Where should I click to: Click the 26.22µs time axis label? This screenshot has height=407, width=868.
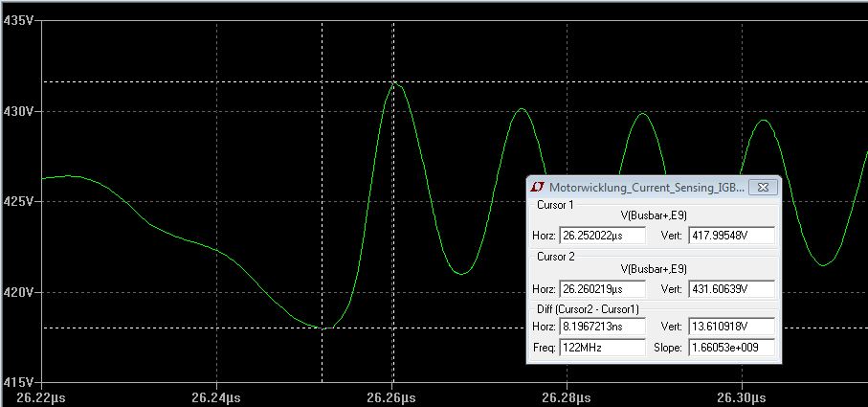(42, 397)
